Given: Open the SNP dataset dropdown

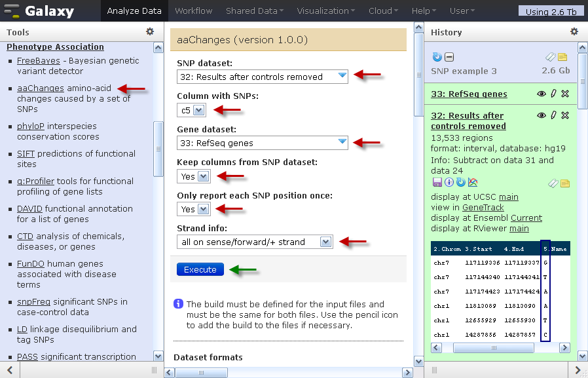Looking at the screenshot, I should click(262, 77).
